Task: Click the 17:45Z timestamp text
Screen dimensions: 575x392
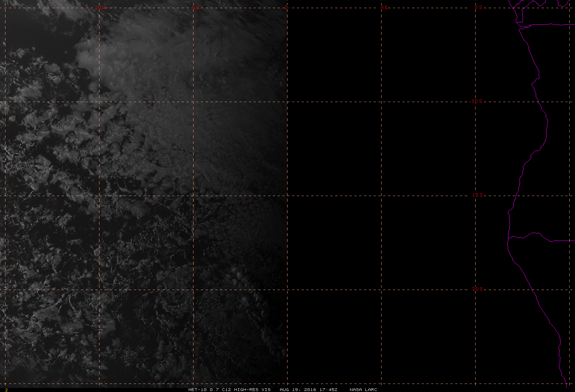Action: click(x=328, y=389)
